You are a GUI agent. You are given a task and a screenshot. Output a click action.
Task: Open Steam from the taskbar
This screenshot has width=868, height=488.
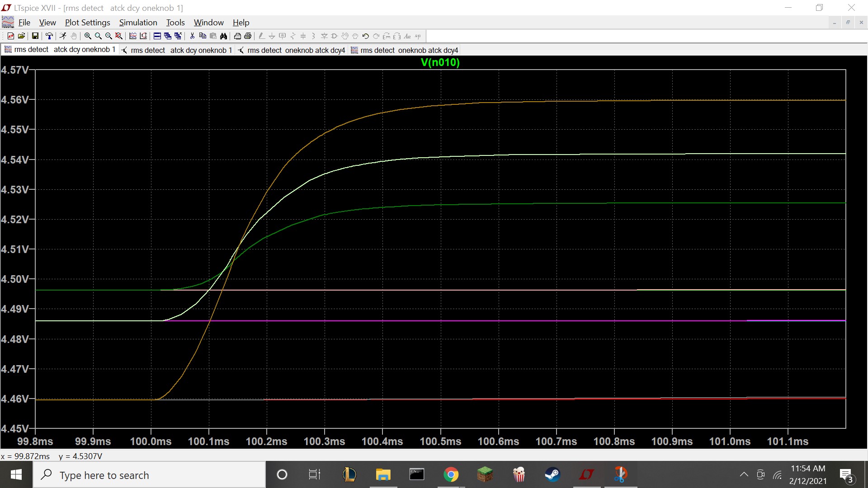click(552, 475)
